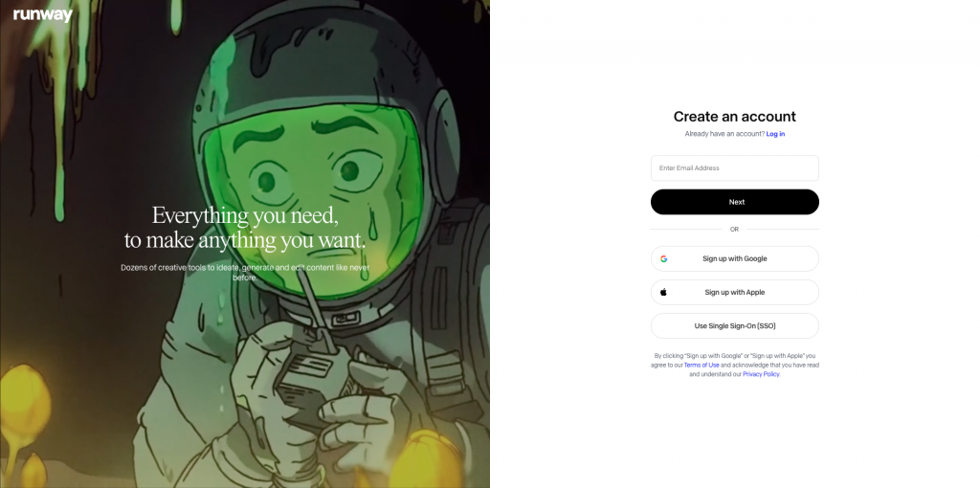Click the Everything you need headline
The height and width of the screenshot is (488, 980).
pos(245,228)
